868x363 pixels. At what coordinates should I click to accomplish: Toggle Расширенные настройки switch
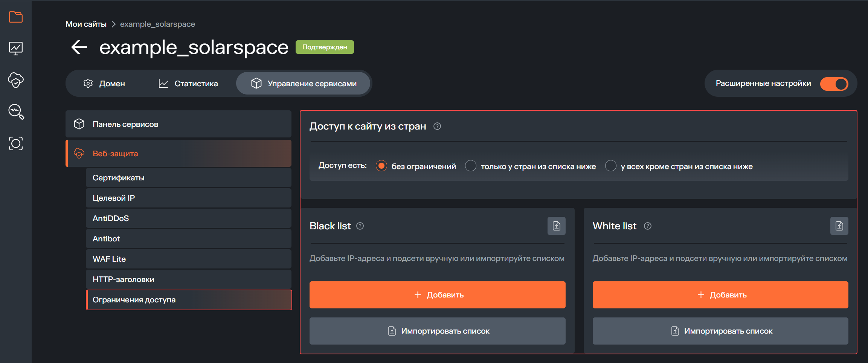coord(834,84)
